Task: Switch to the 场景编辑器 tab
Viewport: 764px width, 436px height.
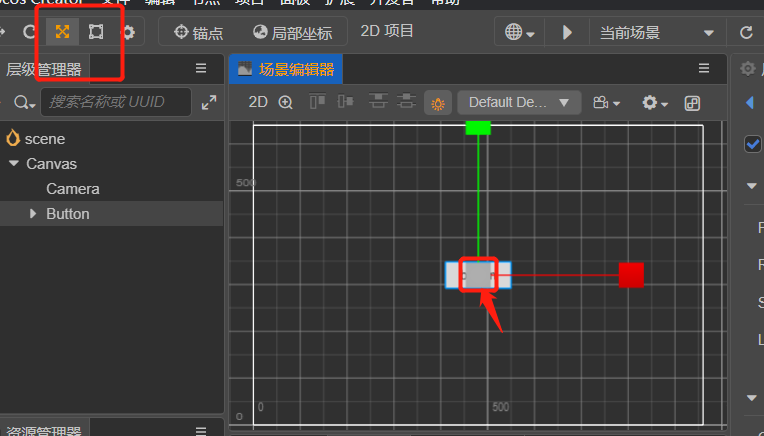Action: pyautogui.click(x=286, y=69)
